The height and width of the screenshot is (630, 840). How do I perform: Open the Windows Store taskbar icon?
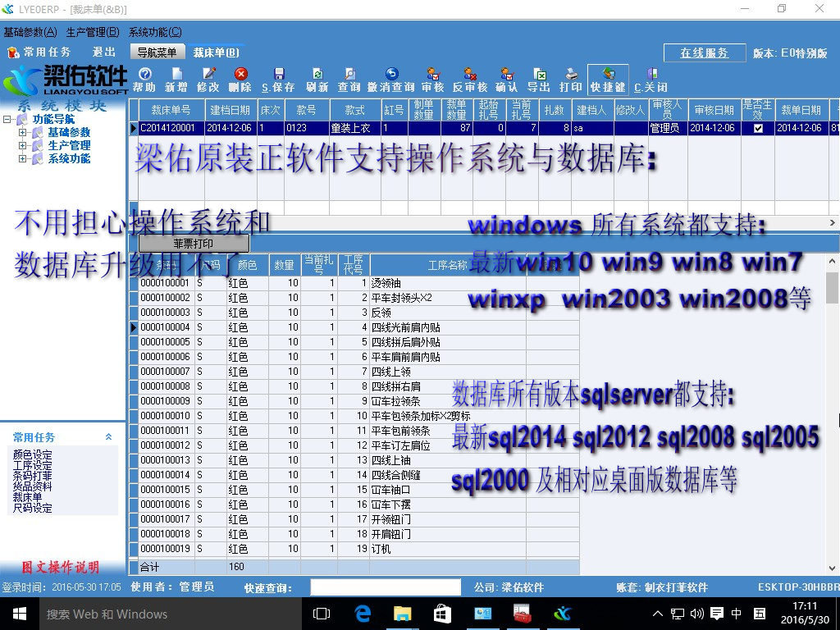click(x=442, y=614)
